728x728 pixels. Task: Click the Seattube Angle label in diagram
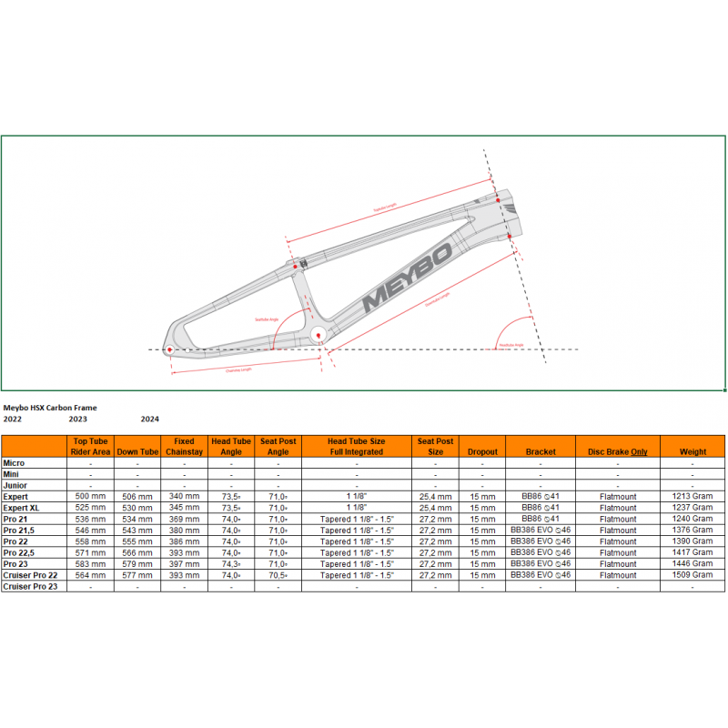coord(264,319)
